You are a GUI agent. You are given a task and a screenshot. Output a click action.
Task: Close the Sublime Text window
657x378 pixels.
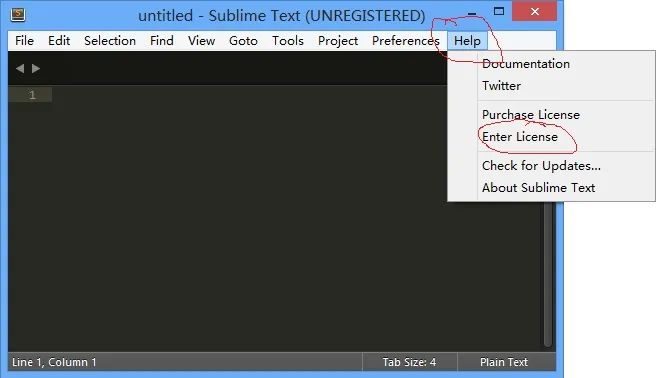pyautogui.click(x=535, y=11)
